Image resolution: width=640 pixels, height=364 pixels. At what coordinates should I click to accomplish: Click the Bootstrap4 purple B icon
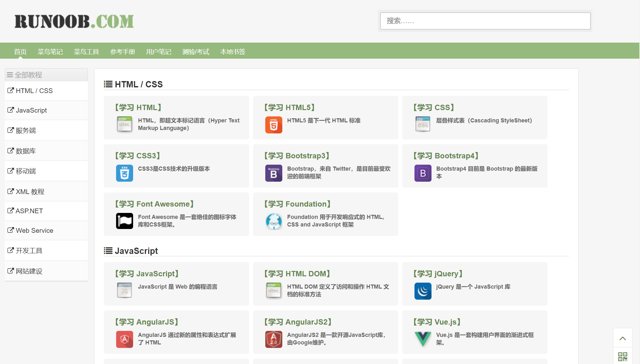point(423,173)
